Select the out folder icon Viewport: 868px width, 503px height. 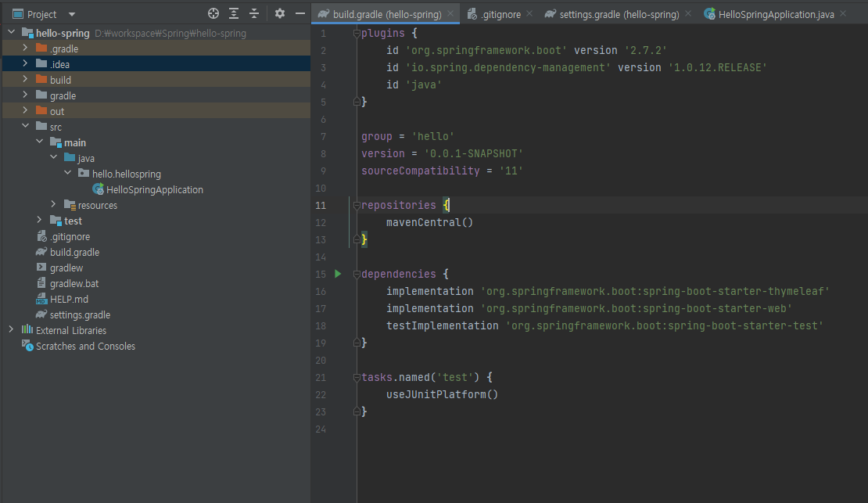(x=41, y=110)
